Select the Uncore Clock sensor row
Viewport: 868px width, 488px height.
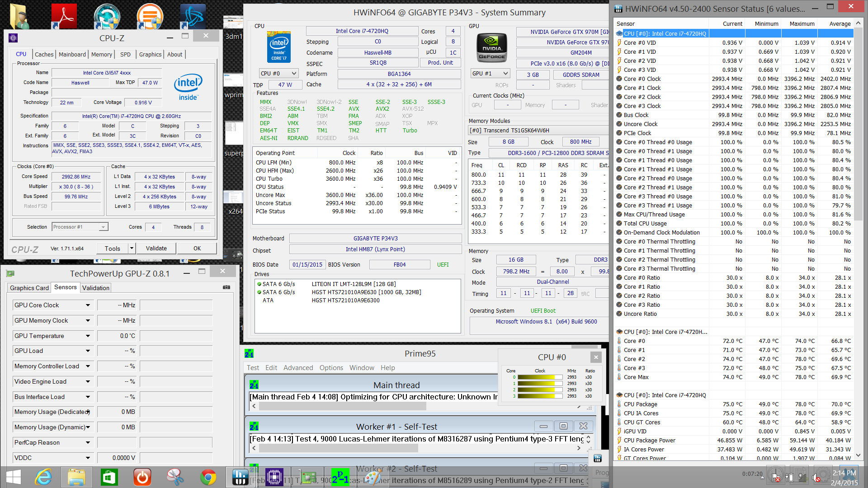click(734, 124)
